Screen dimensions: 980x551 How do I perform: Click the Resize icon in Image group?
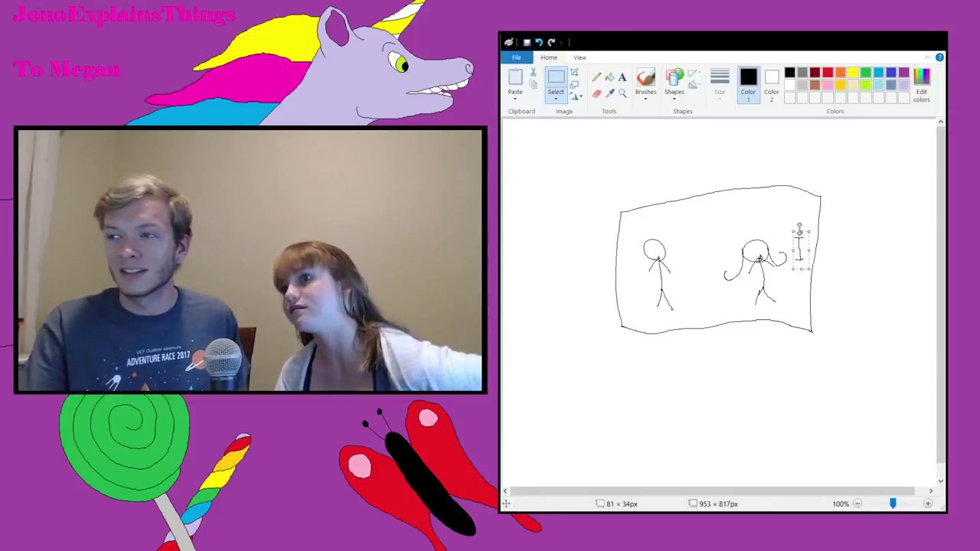[x=574, y=84]
